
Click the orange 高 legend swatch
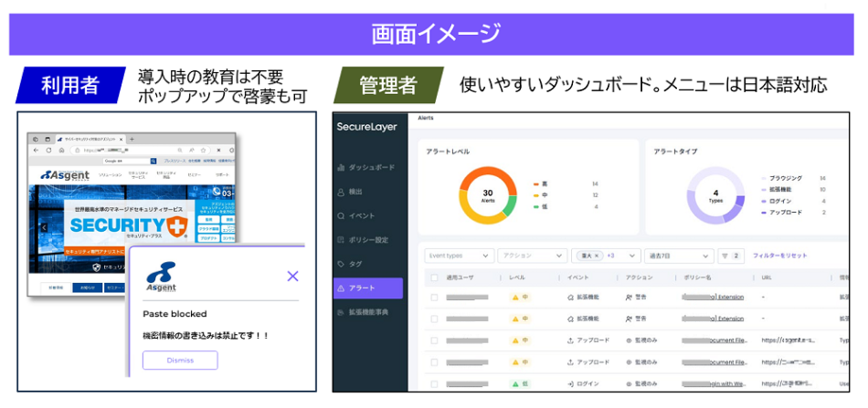536,183
